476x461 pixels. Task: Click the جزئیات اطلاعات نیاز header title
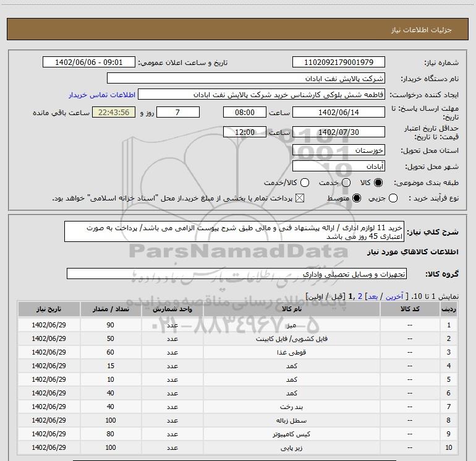[x=422, y=30]
